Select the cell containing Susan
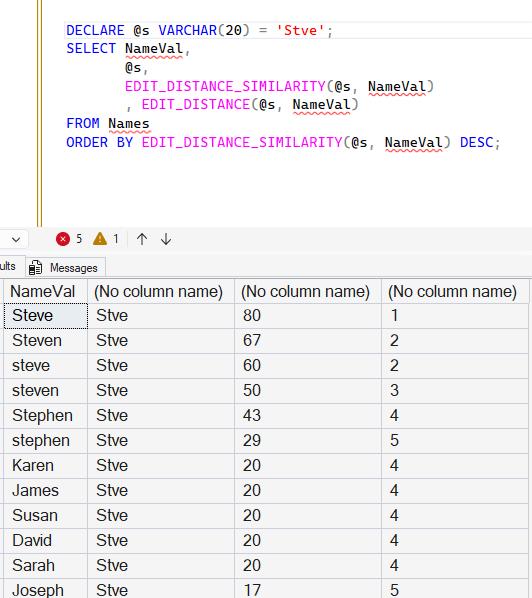532x598 pixels. (46, 516)
